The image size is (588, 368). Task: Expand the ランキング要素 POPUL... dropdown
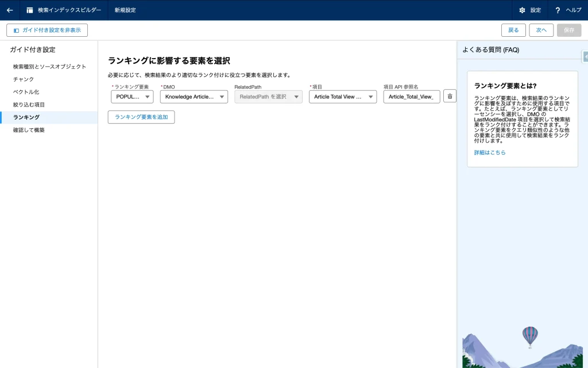(132, 97)
